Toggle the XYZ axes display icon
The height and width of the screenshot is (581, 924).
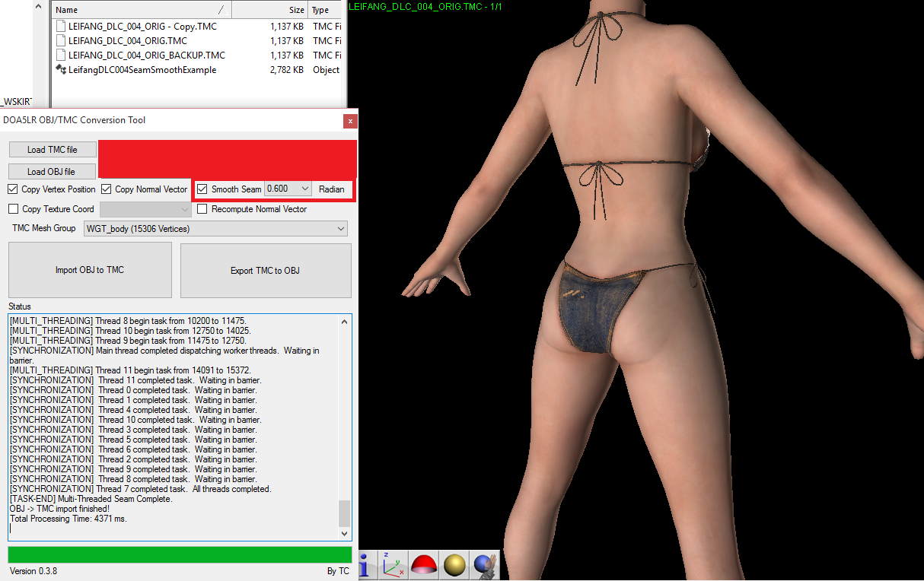coord(393,565)
